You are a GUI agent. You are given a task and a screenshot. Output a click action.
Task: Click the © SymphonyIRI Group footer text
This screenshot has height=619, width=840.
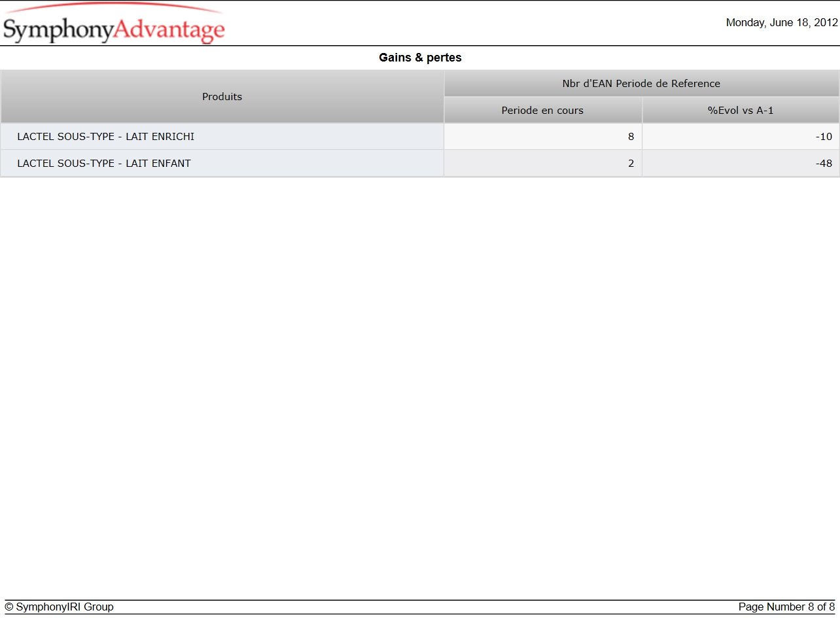click(60, 607)
